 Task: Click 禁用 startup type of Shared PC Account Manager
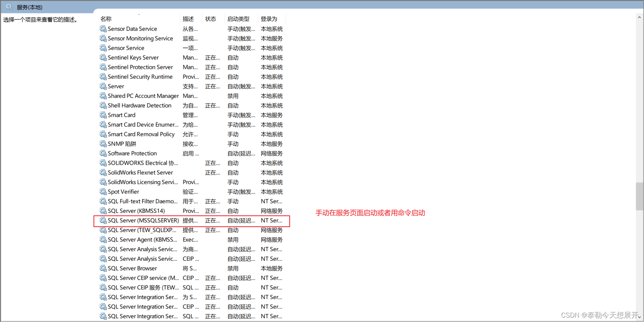233,96
